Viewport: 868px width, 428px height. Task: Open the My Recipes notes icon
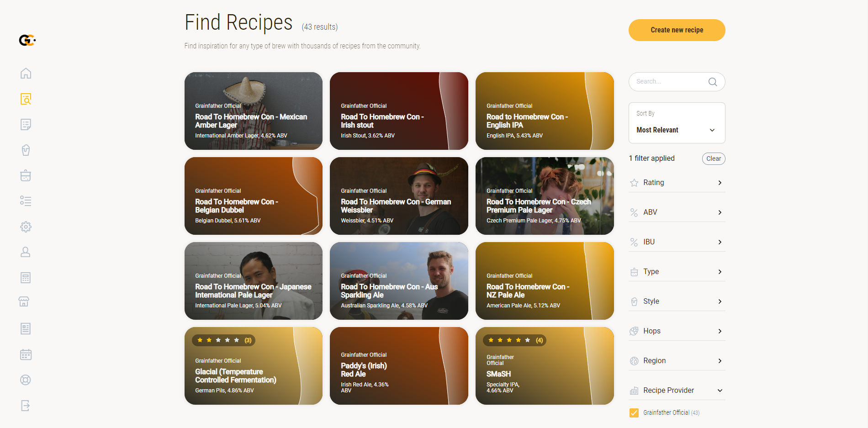coord(26,124)
